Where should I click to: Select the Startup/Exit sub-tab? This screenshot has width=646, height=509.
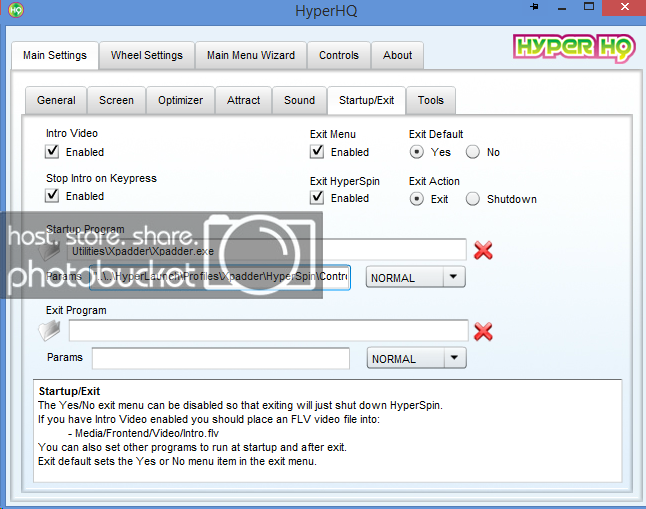(367, 100)
